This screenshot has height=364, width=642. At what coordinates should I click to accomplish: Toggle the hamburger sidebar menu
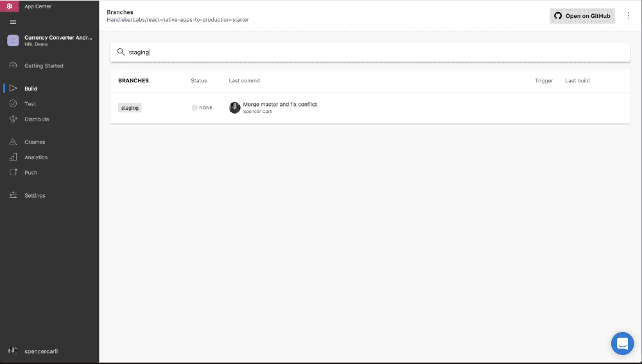click(13, 22)
